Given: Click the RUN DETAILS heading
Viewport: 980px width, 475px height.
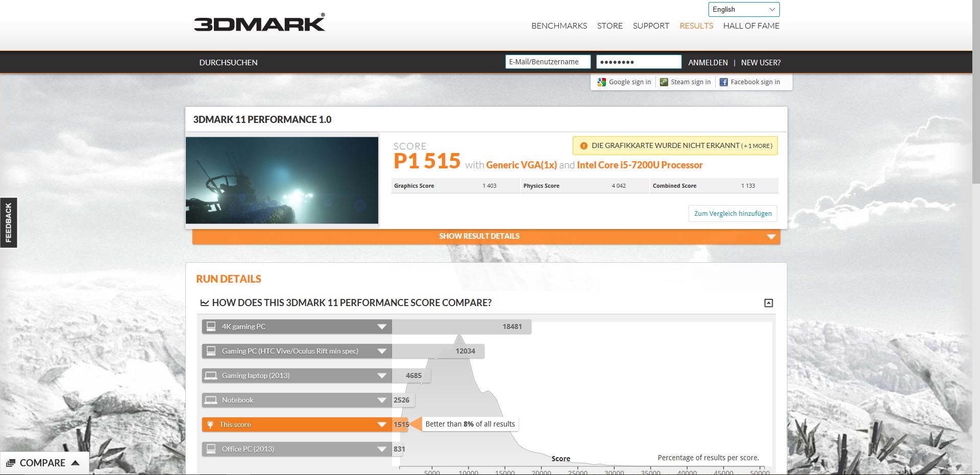Looking at the screenshot, I should tap(229, 279).
